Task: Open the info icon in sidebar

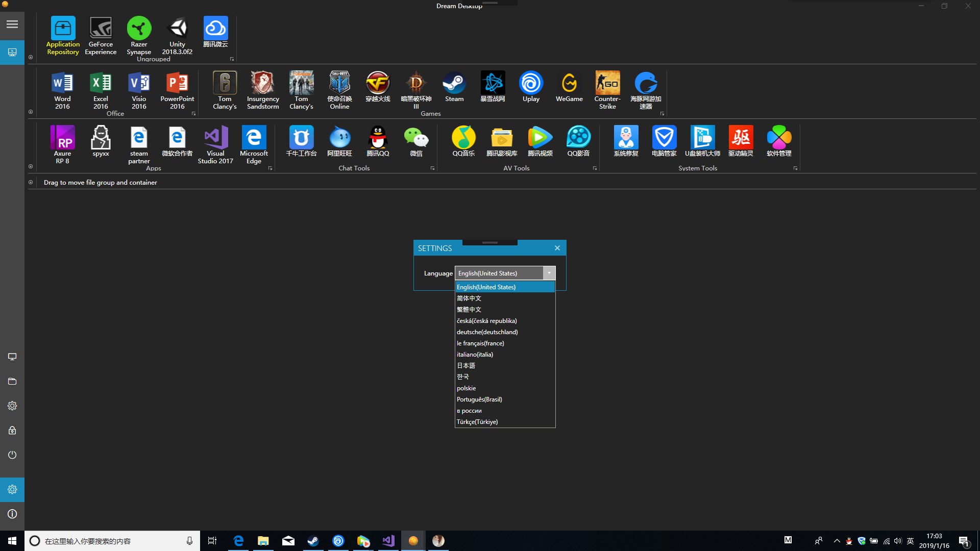Action: pyautogui.click(x=12, y=514)
